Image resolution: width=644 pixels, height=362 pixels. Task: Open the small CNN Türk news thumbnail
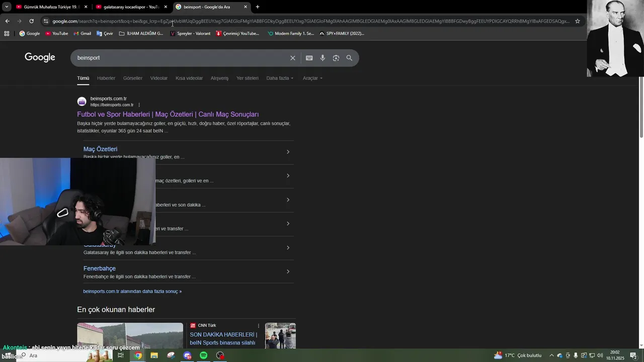281,336
